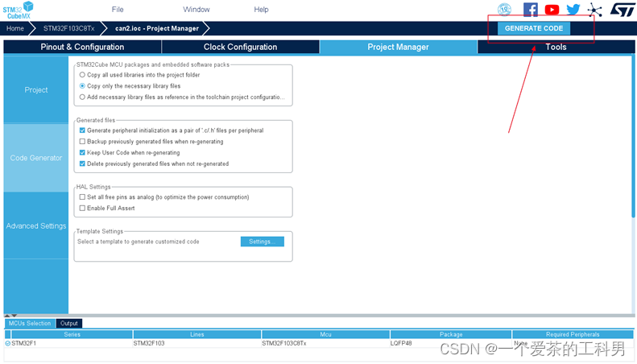Open the YouTube icon link

click(x=552, y=10)
